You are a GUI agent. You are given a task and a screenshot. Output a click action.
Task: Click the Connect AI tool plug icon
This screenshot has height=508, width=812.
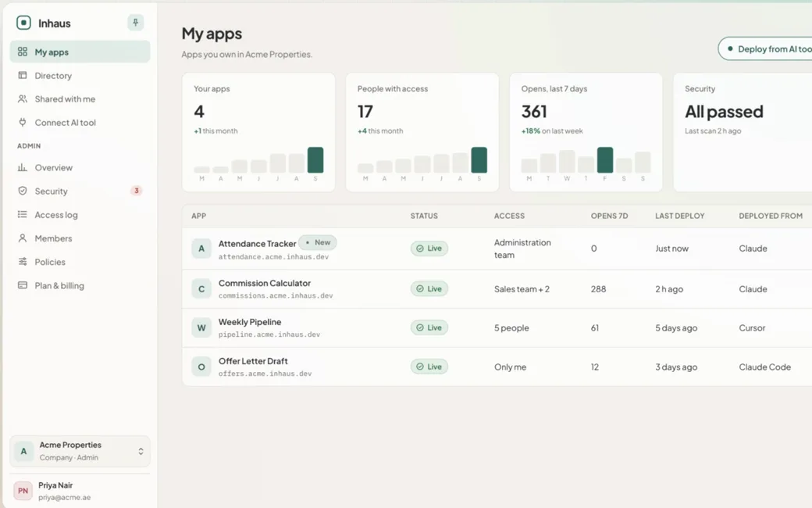pyautogui.click(x=23, y=123)
